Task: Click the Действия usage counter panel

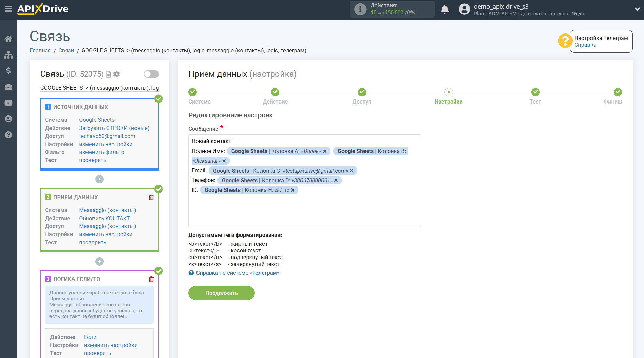Action: 392,9
